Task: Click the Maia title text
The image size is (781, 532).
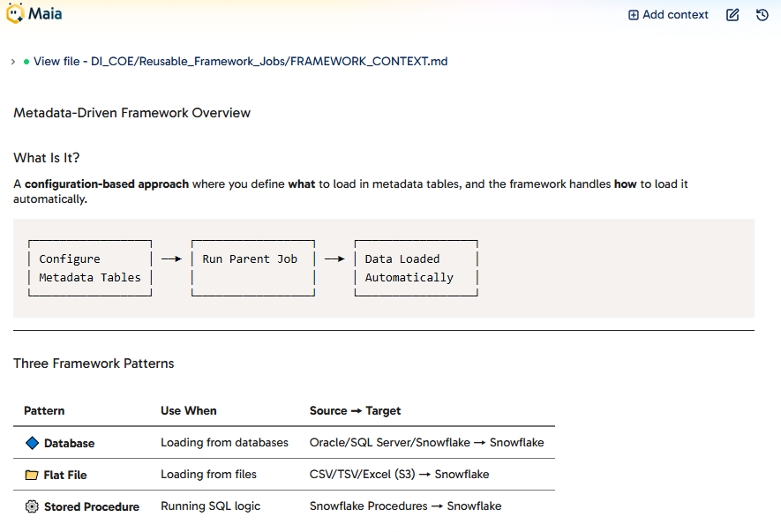Action: [x=45, y=13]
